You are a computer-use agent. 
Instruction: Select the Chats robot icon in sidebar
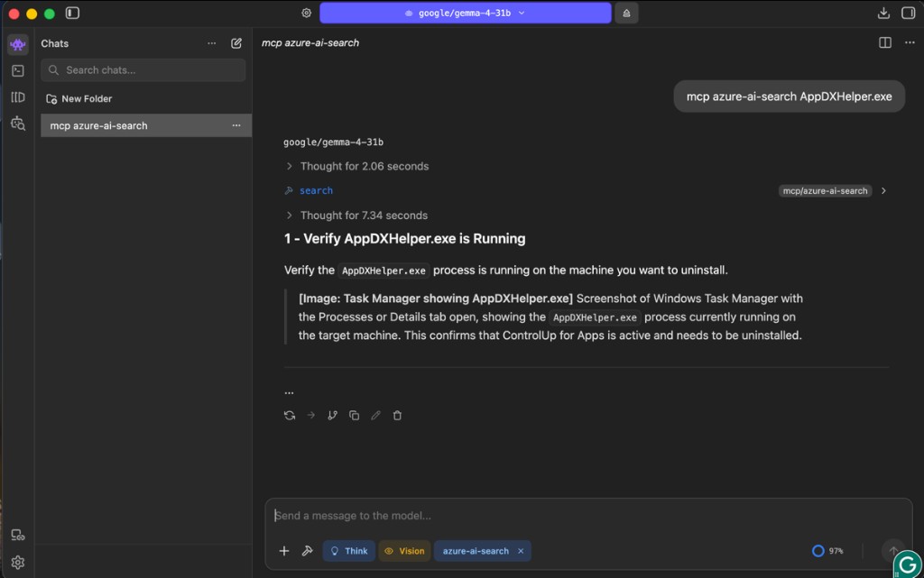click(x=18, y=44)
